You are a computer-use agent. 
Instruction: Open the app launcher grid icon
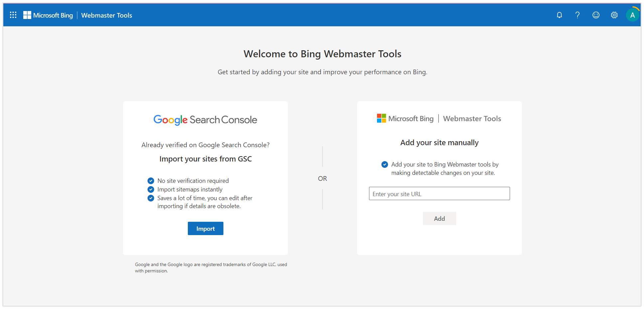pos(13,15)
